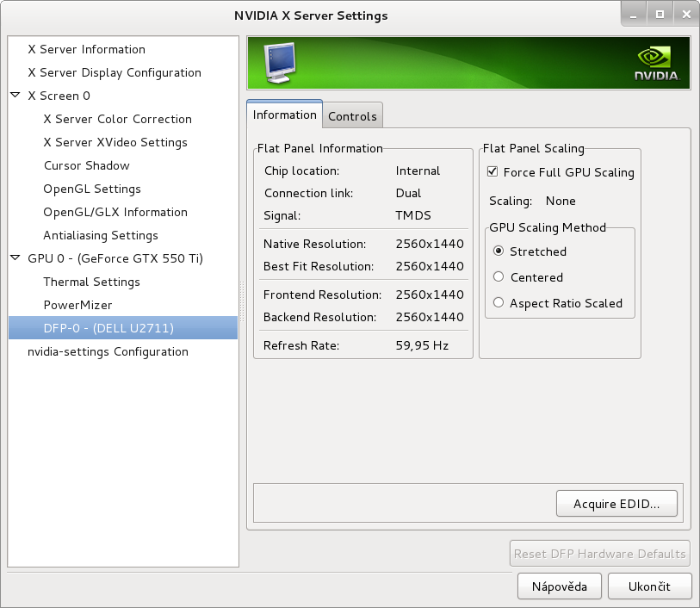
Task: Click the Connection link value "Dual"
Action: tap(408, 193)
